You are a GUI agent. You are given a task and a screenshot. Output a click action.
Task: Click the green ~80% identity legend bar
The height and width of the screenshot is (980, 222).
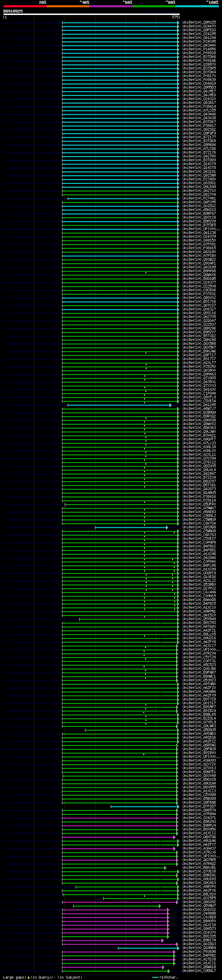pos(154,6)
